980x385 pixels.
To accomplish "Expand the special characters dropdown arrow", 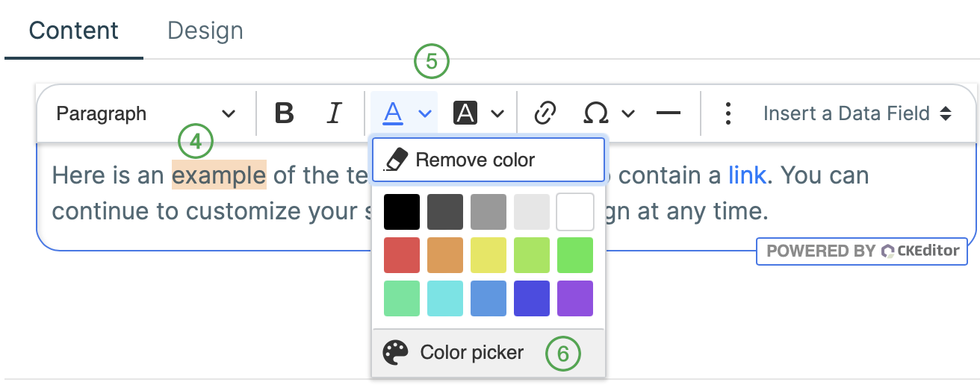I will [x=628, y=113].
